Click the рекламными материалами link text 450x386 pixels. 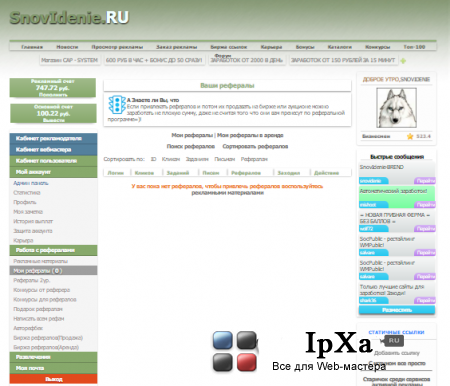point(227,193)
